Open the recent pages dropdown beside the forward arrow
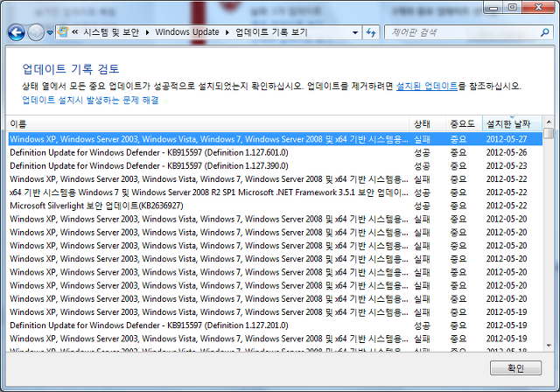This screenshot has width=560, height=392. click(50, 33)
